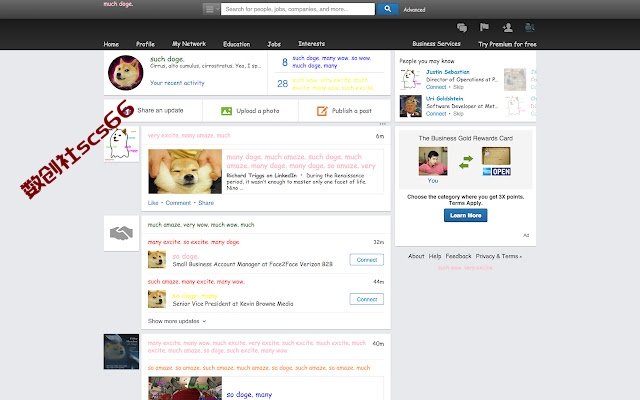Click the doge avatar beside Senior Vice President
The width and height of the screenshot is (640, 400).
pos(157,299)
